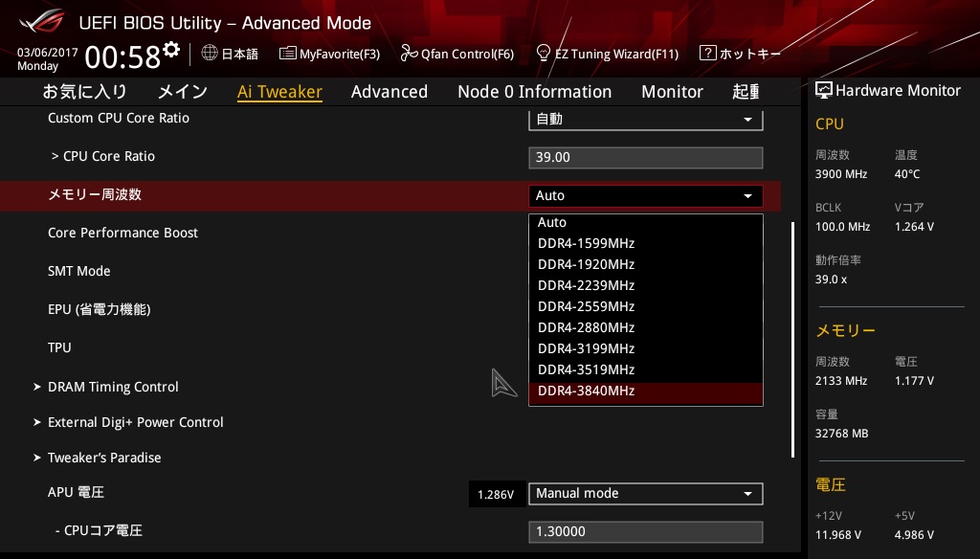
Task: Select DDR4-1920MHz option
Action: (646, 264)
